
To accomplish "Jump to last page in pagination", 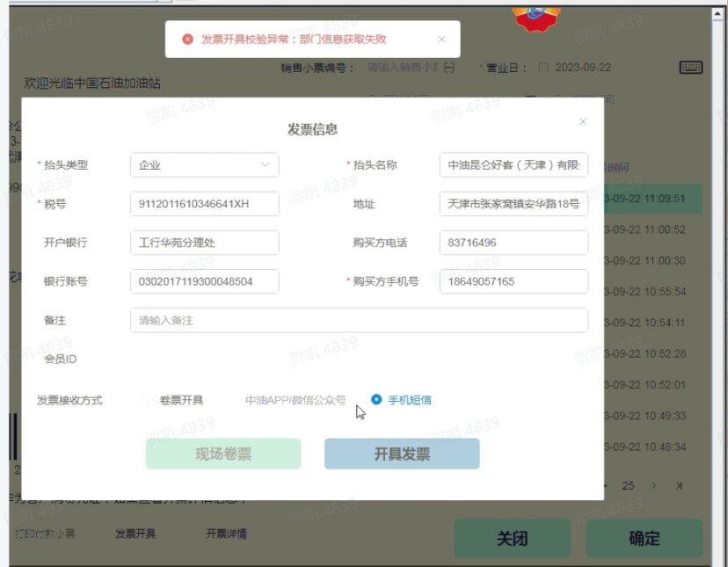I will [679, 485].
